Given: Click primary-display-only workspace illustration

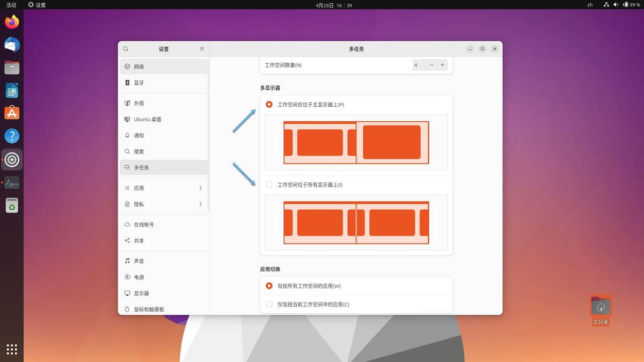Looking at the screenshot, I should tap(356, 143).
